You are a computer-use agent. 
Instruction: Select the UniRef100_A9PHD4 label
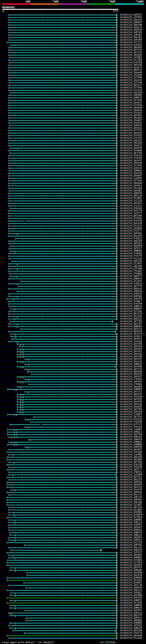[131, 95]
